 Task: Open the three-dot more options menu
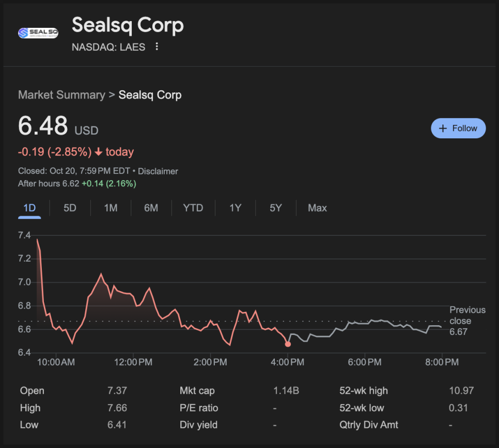coord(157,47)
